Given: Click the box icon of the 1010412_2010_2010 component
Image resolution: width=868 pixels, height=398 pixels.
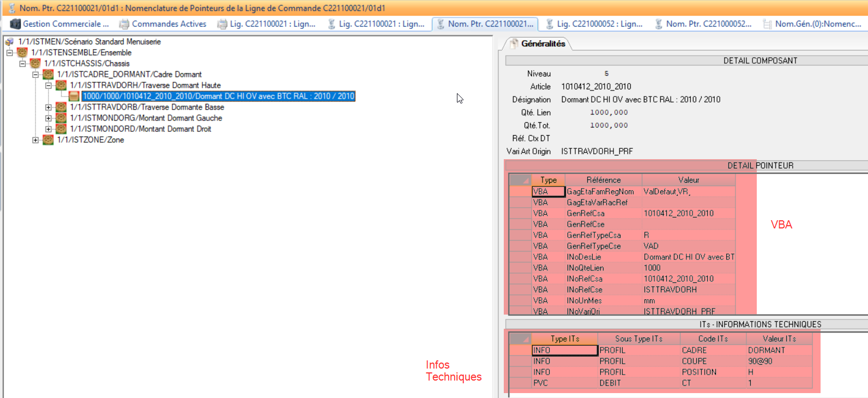Looking at the screenshot, I should pyautogui.click(x=74, y=97).
